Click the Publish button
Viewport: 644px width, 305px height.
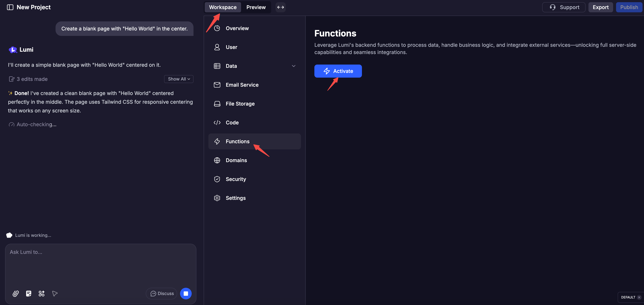pos(629,7)
